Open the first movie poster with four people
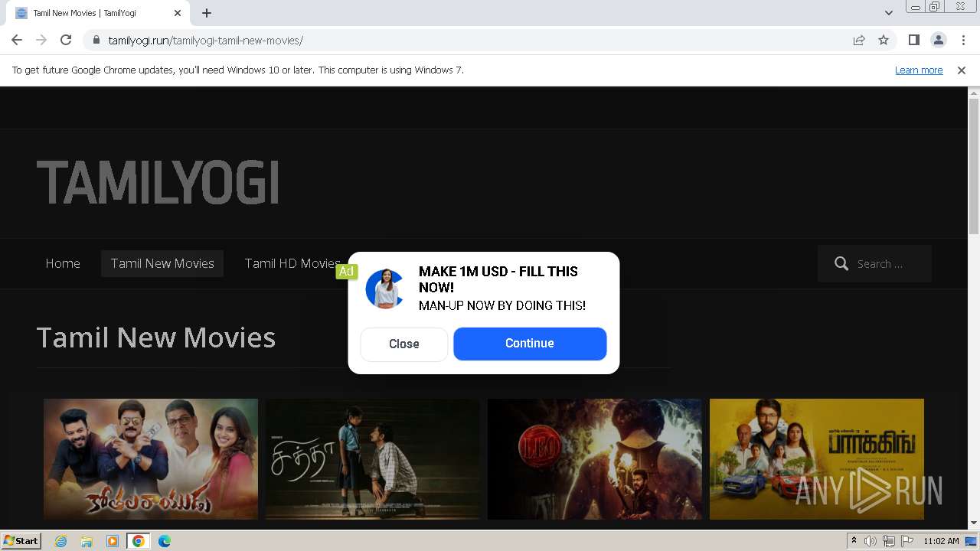 pos(151,459)
